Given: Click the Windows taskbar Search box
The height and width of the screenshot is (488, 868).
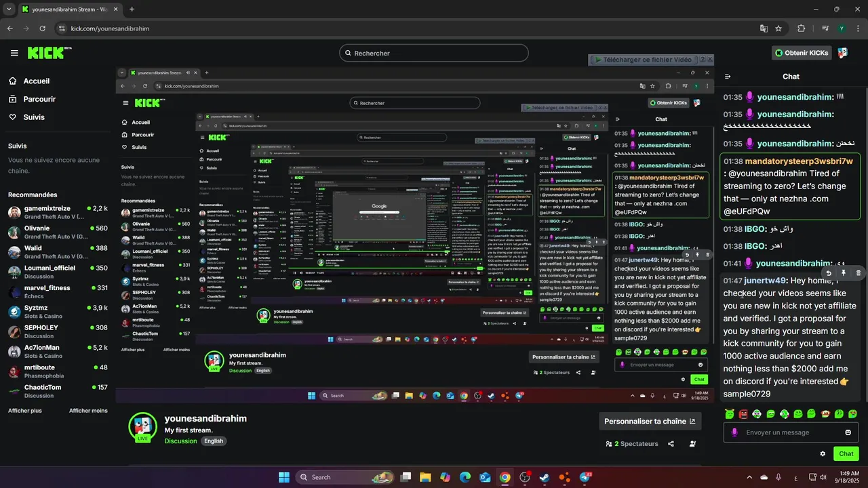Looking at the screenshot, I should point(344,477).
